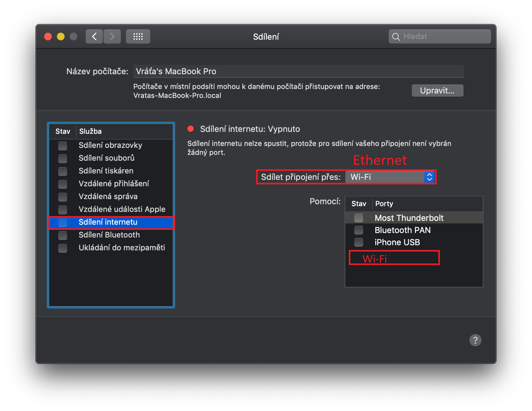
Task: Click Stav header in ports list
Action: [x=359, y=204]
